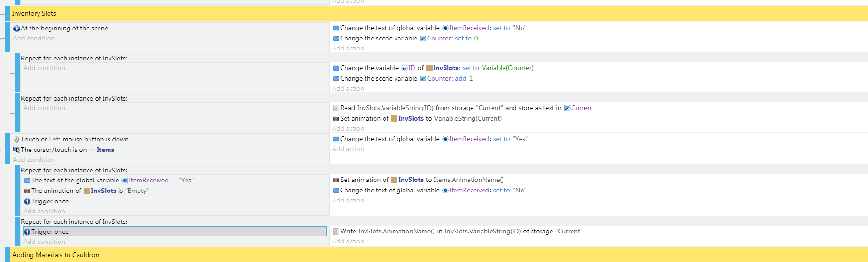
Task: Click the mouse icon beside 'Touch or Left mouse button is down'
Action: coord(17,140)
